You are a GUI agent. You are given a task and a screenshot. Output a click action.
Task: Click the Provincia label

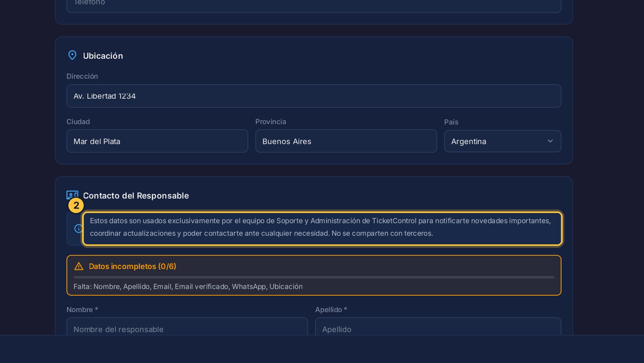[x=270, y=122]
